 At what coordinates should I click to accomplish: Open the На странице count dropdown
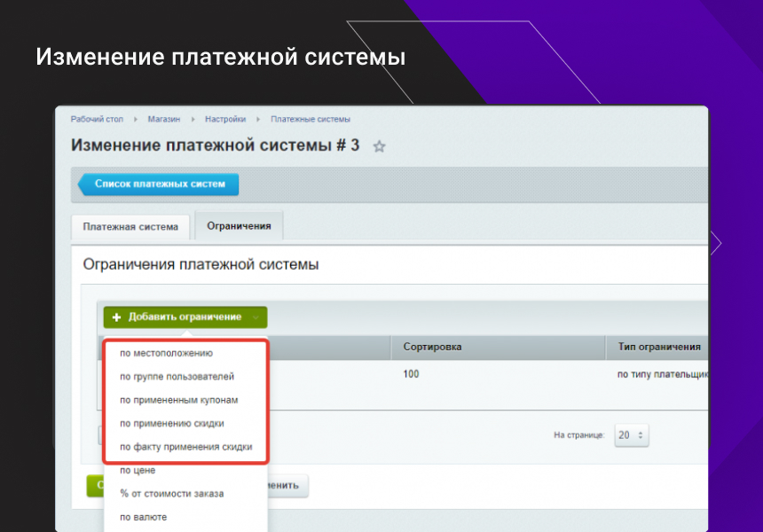[633, 435]
